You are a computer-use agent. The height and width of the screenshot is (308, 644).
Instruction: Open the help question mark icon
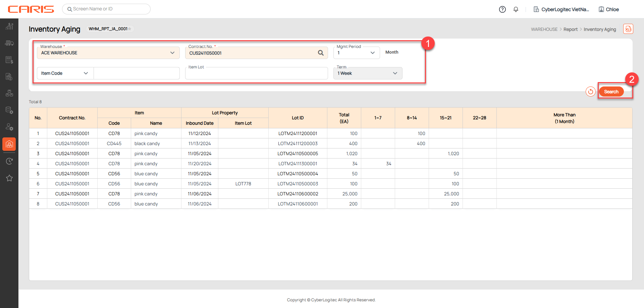point(502,9)
